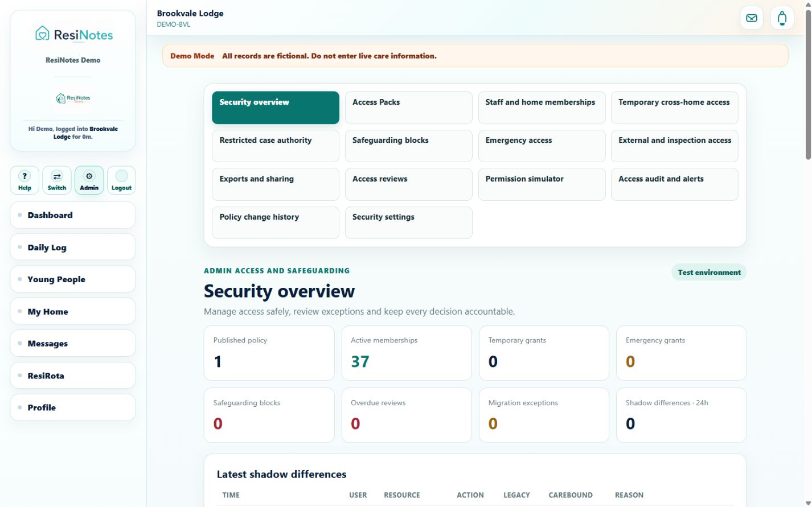Click the Temporary grants card
This screenshot has height=507, width=812.
(544, 353)
